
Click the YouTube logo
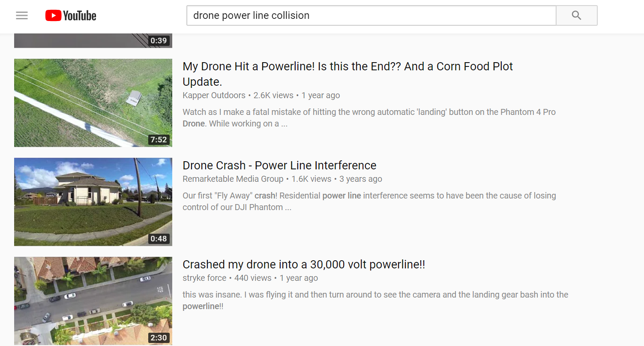71,16
